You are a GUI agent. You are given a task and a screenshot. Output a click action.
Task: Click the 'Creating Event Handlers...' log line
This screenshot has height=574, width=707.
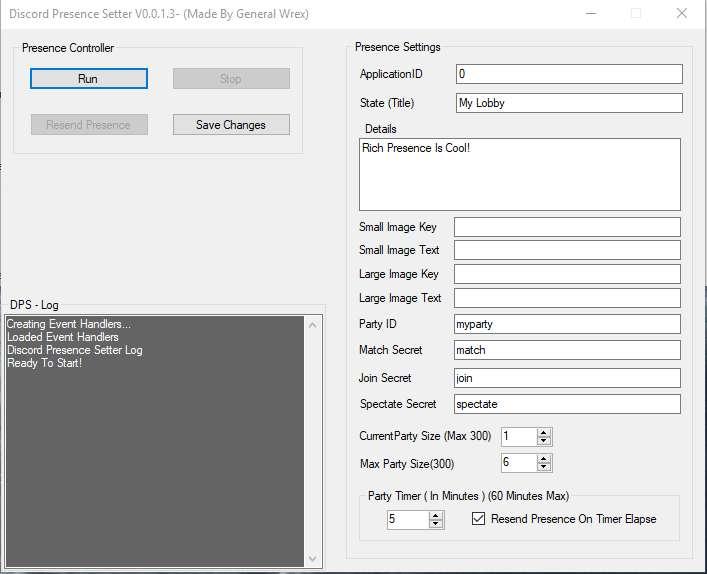pos(69,324)
